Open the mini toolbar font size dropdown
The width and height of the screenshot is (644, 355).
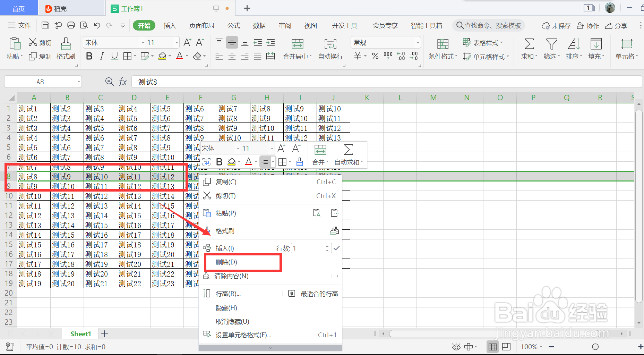coord(272,149)
